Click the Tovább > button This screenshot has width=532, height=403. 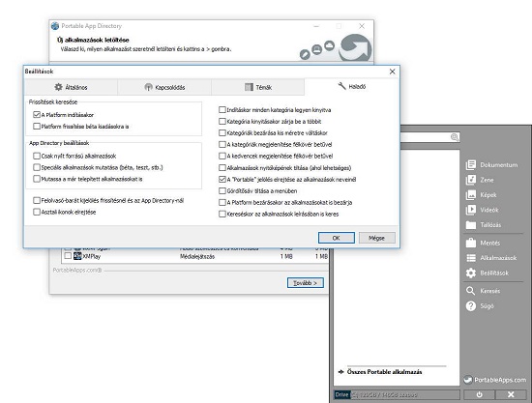click(306, 282)
